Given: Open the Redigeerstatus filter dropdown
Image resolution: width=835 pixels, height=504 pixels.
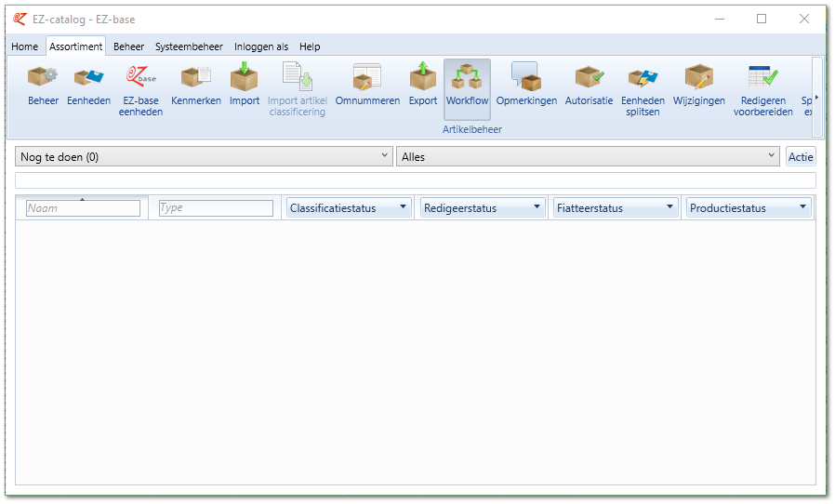Looking at the screenshot, I should click(482, 207).
